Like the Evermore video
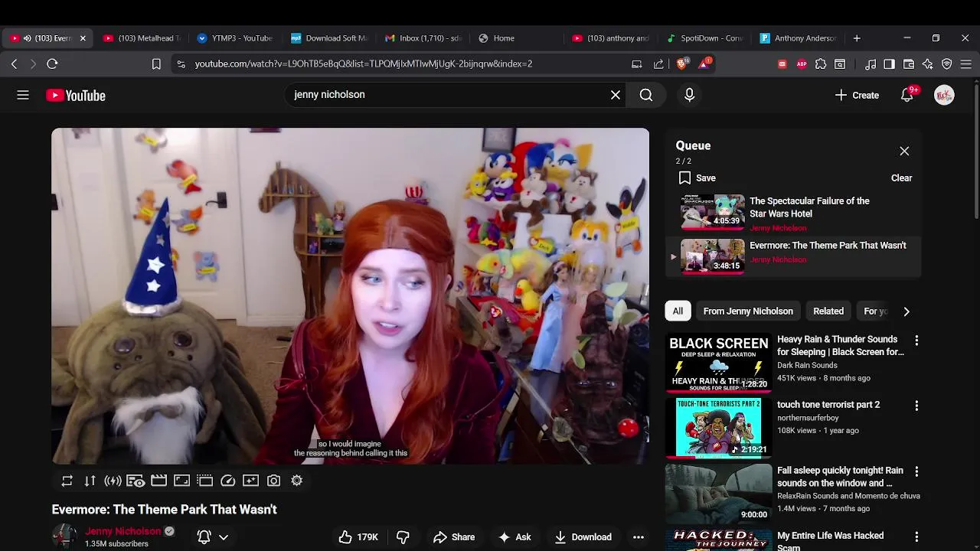The image size is (980, 551). click(358, 537)
